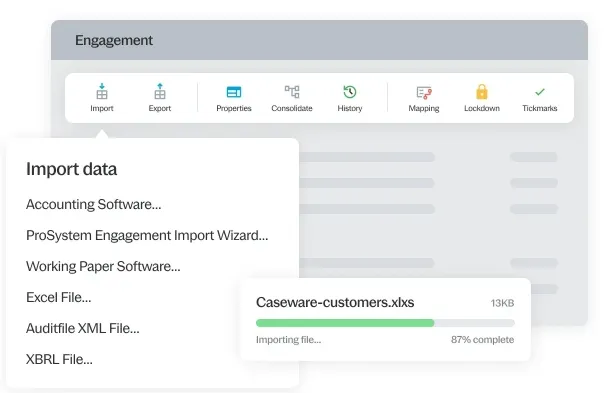This screenshot has height=393, width=604.
Task: Open the Properties panel icon
Action: [x=234, y=92]
